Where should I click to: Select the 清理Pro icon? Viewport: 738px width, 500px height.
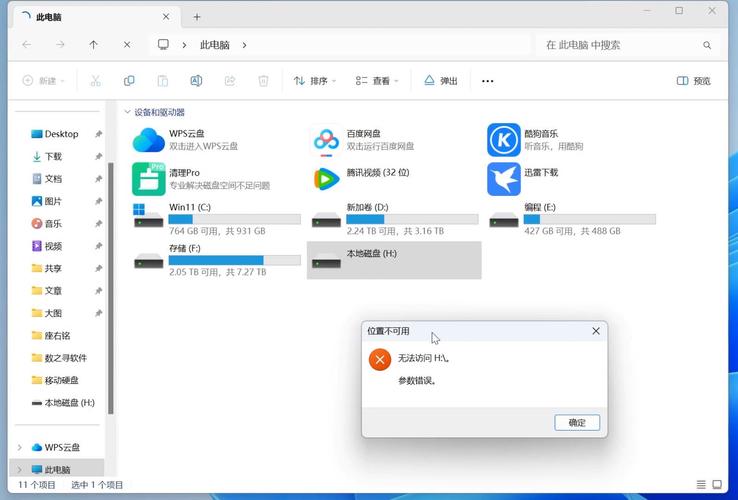coord(149,179)
